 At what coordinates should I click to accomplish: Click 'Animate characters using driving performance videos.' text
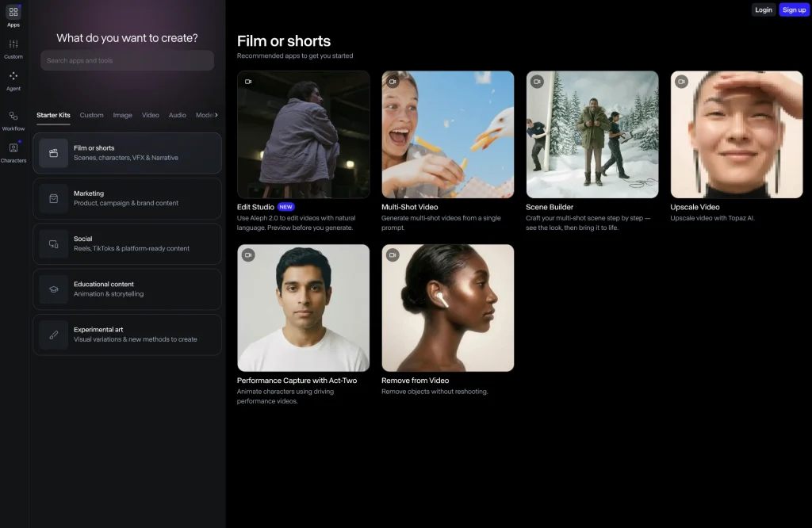tap(285, 396)
